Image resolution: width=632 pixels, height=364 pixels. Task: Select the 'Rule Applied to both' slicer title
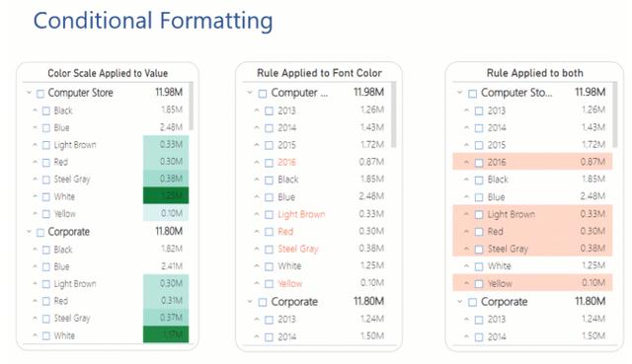click(x=535, y=73)
